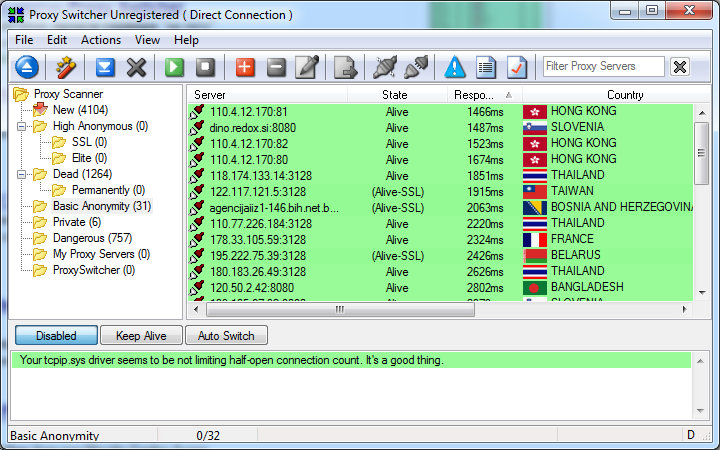The width and height of the screenshot is (720, 450).
Task: Select the ProxySwitcher (0) folder
Action: [x=94, y=270]
